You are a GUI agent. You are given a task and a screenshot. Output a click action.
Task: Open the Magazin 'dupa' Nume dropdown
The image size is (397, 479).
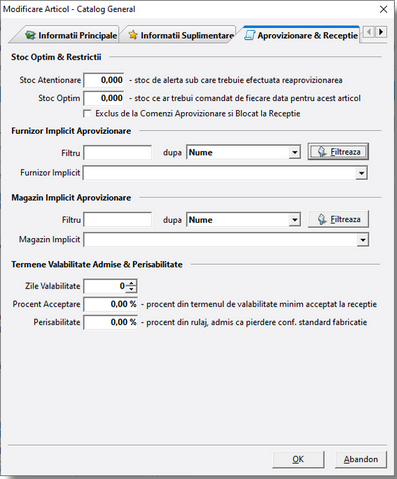(x=294, y=220)
